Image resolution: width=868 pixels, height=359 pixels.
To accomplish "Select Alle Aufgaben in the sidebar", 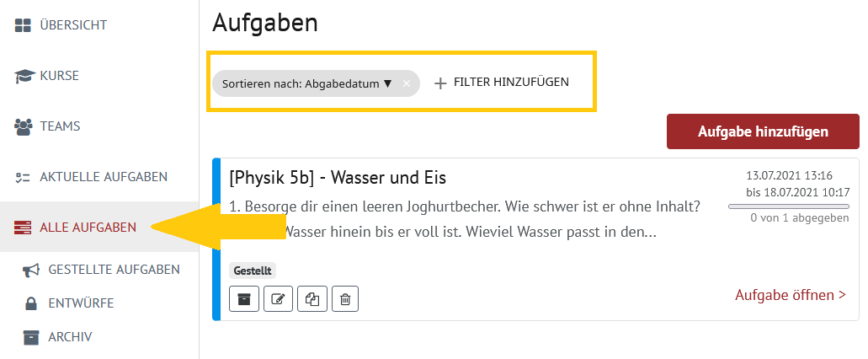I will tap(88, 228).
